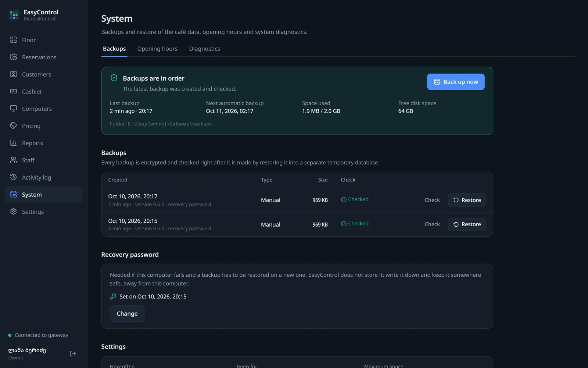Open Customers via its contact icon

[14, 74]
